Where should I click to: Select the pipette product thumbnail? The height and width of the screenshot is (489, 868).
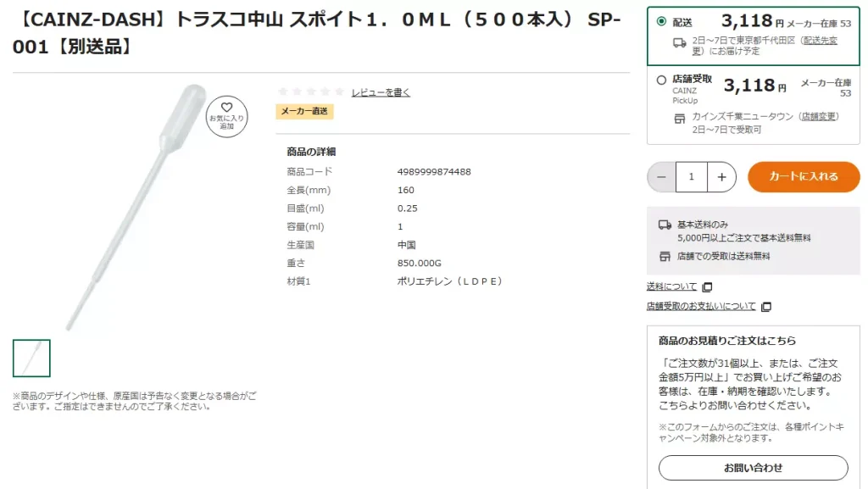coord(31,358)
